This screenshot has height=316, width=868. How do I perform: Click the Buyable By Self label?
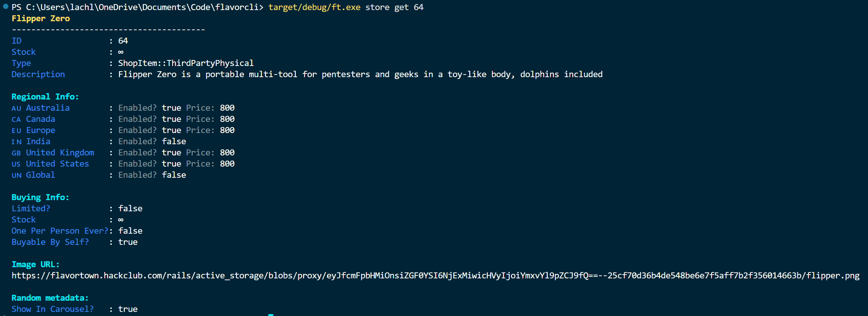coord(50,242)
